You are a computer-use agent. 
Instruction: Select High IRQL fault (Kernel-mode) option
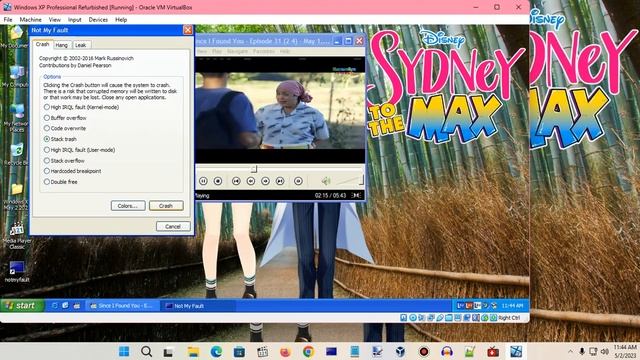pos(81,107)
